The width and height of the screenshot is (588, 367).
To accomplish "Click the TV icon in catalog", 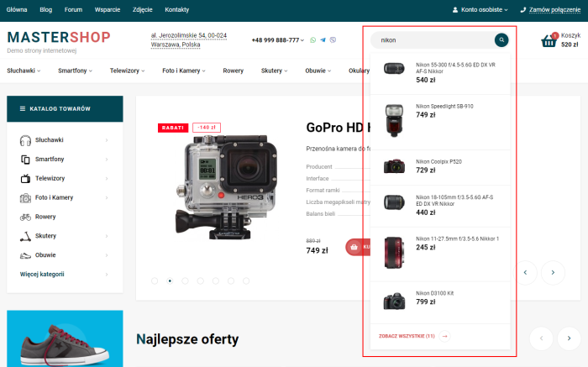I will 25,178.
